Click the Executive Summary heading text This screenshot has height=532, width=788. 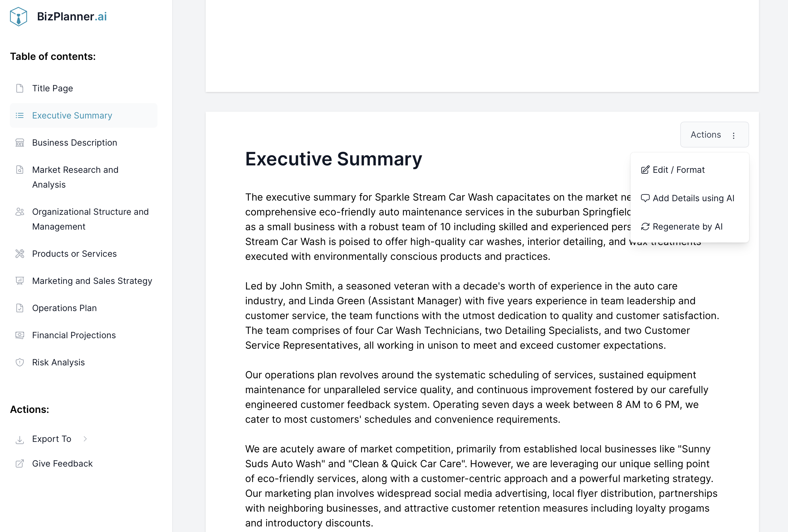click(x=334, y=159)
